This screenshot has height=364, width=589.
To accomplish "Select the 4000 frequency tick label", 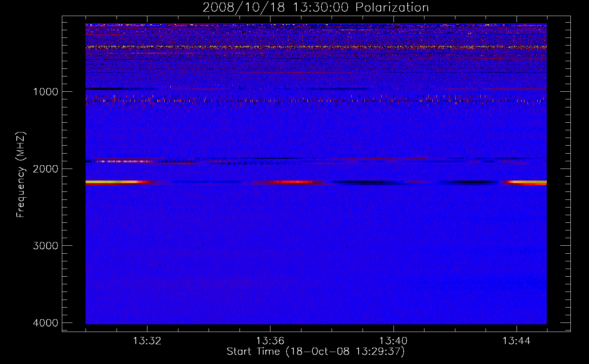I will [x=46, y=323].
